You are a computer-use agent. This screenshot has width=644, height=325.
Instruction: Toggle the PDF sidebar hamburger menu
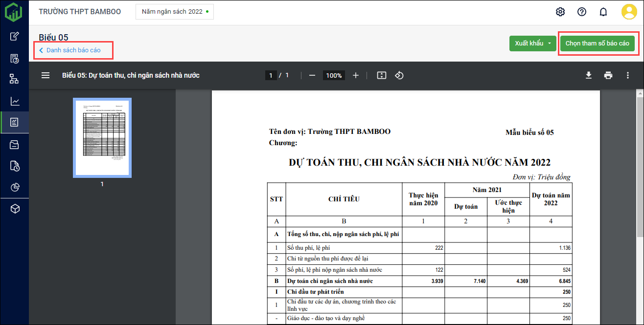point(46,75)
